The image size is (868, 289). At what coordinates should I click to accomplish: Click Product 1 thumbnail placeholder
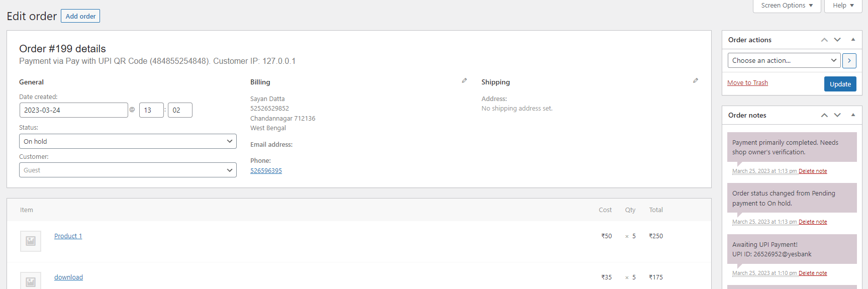(x=31, y=241)
